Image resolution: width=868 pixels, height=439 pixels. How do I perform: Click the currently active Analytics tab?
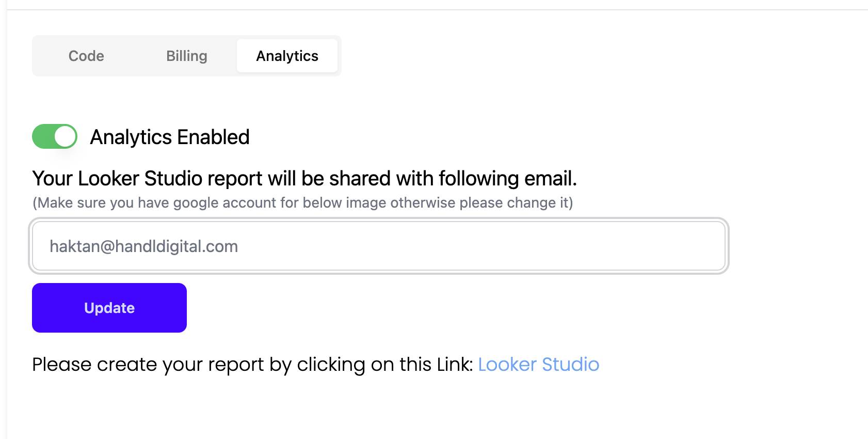(287, 56)
